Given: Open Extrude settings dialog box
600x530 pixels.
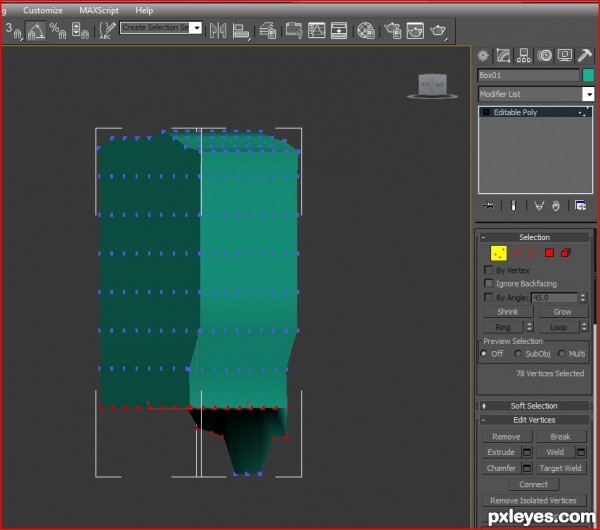Looking at the screenshot, I should point(527,452).
